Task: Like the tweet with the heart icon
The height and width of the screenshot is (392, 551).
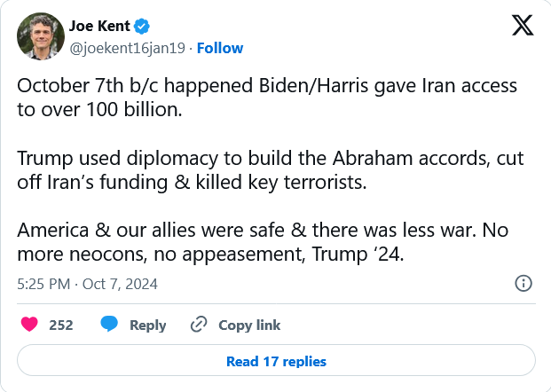Action: click(x=29, y=325)
